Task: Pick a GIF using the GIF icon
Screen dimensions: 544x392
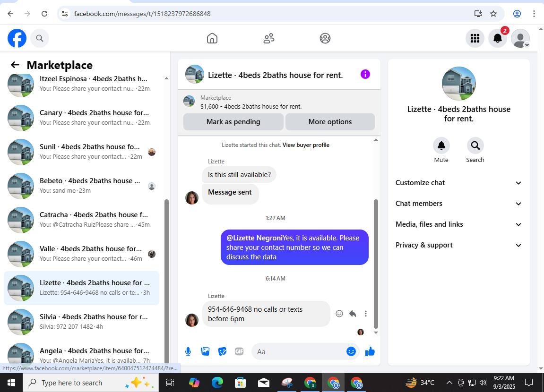Action: pyautogui.click(x=239, y=351)
